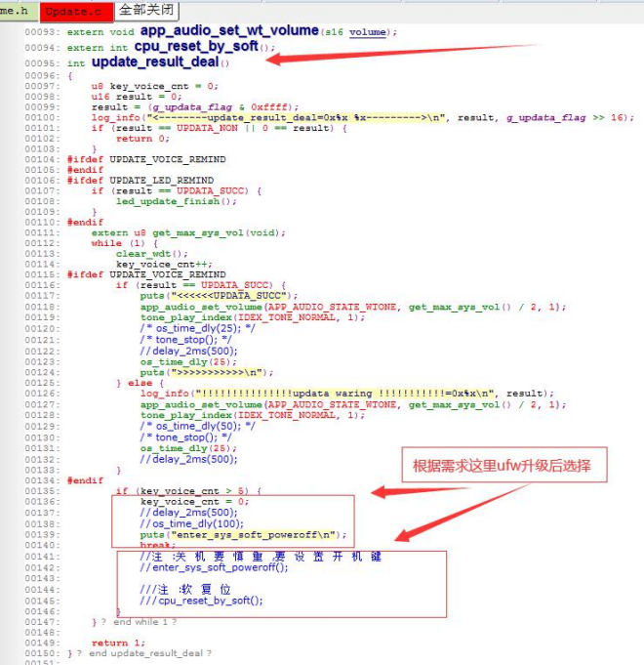
Task: Click line number 00135
Action: click(x=42, y=491)
